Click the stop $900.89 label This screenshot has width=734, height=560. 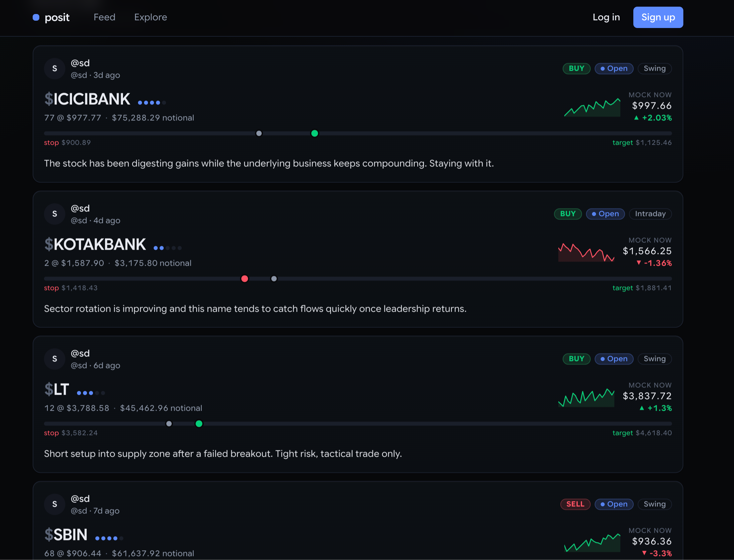67,143
